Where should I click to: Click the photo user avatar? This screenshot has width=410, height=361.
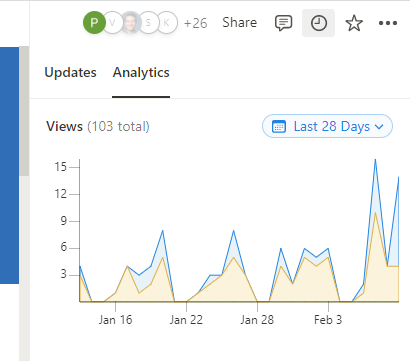point(131,23)
